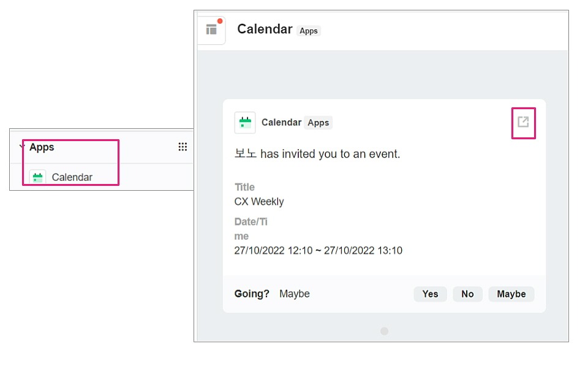Click the Calendar sender name in message
Viewport: 588px width, 368px height.
[x=281, y=123]
